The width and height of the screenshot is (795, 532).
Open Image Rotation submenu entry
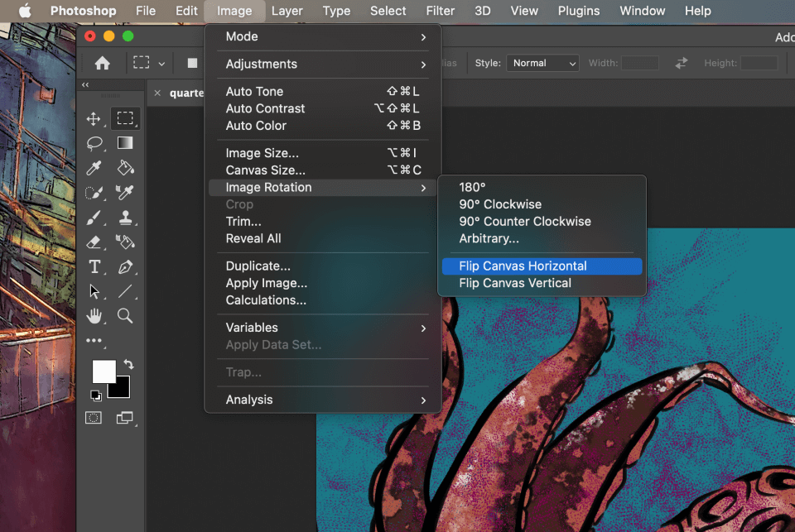323,188
